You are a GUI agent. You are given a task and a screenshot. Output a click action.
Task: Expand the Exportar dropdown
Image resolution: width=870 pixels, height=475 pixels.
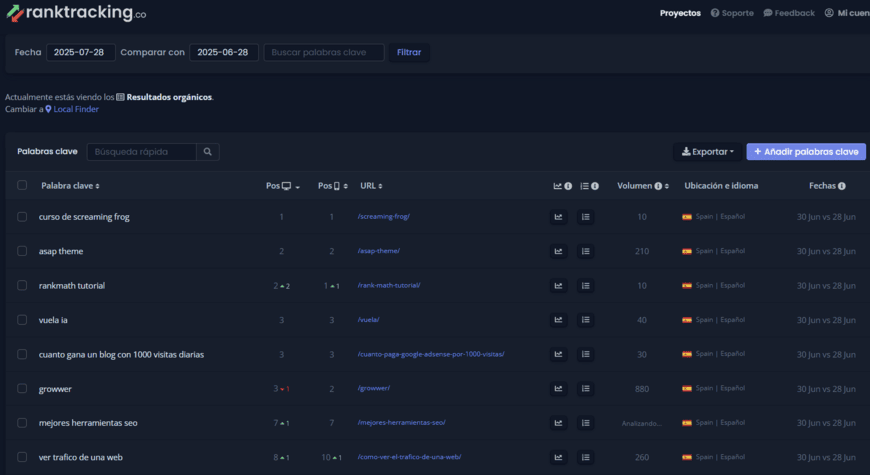[x=708, y=152]
